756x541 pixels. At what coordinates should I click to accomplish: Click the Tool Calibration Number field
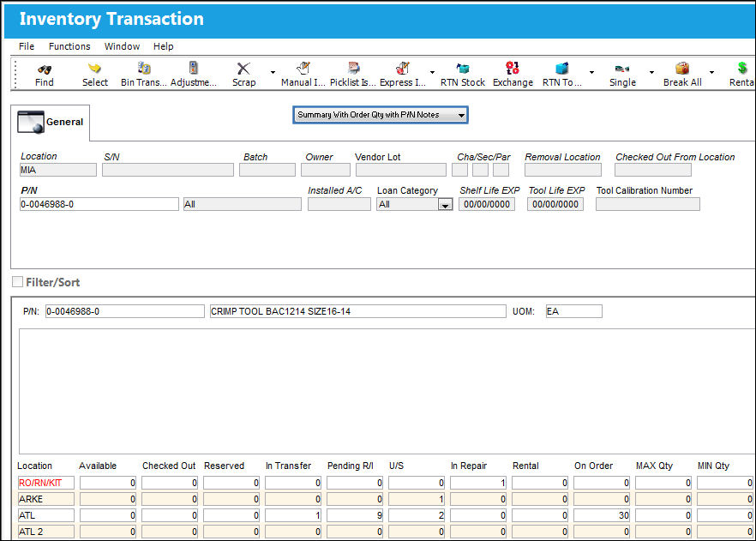click(647, 204)
